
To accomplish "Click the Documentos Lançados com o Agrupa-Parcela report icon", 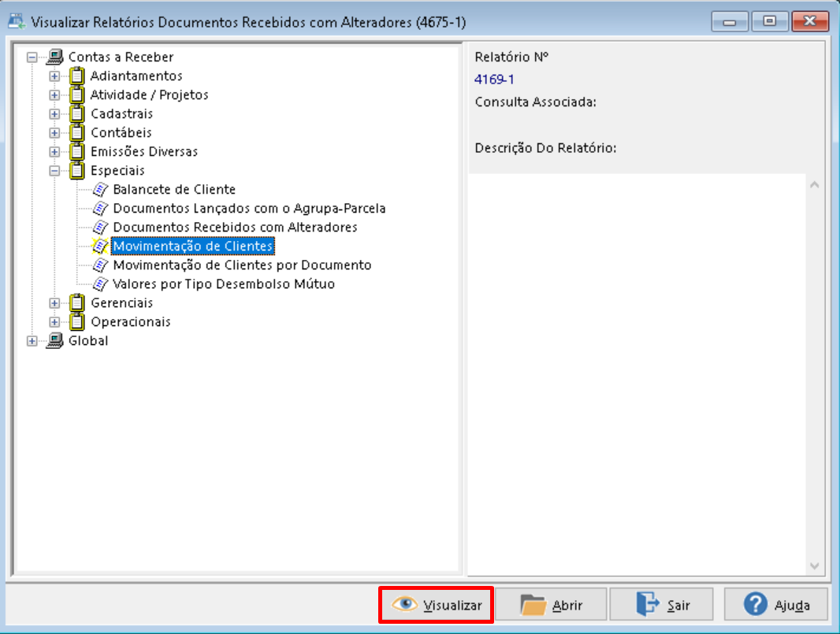I will tap(100, 208).
